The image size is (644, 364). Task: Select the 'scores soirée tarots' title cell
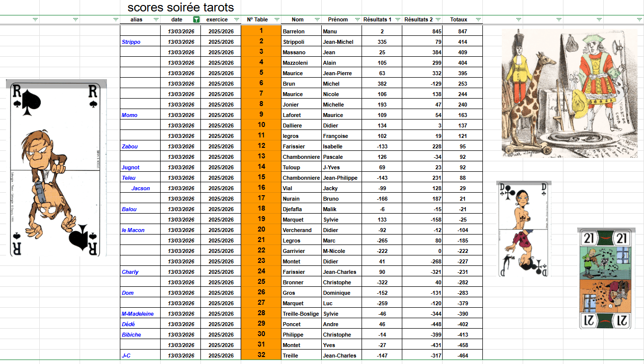click(x=181, y=8)
